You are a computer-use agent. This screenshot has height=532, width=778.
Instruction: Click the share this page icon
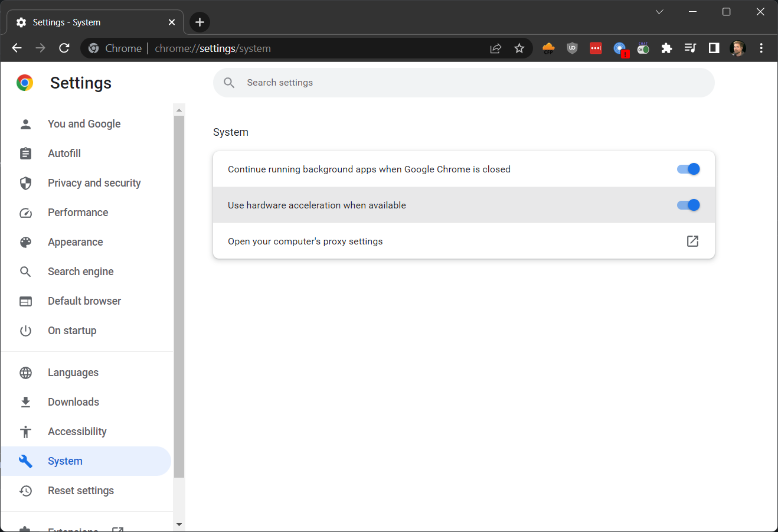(x=496, y=48)
